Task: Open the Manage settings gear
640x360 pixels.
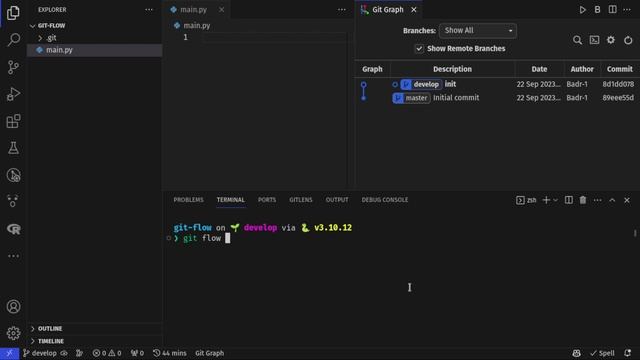Action: (x=13, y=333)
